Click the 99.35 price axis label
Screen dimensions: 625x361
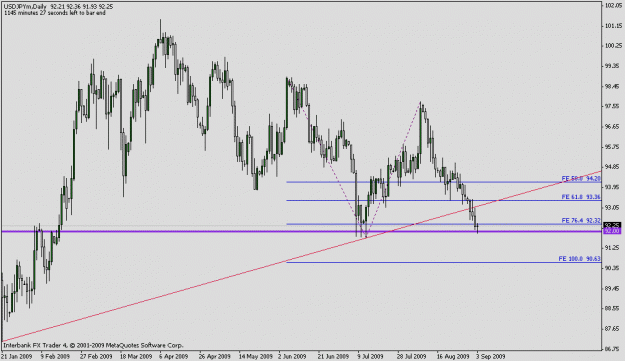click(x=613, y=66)
